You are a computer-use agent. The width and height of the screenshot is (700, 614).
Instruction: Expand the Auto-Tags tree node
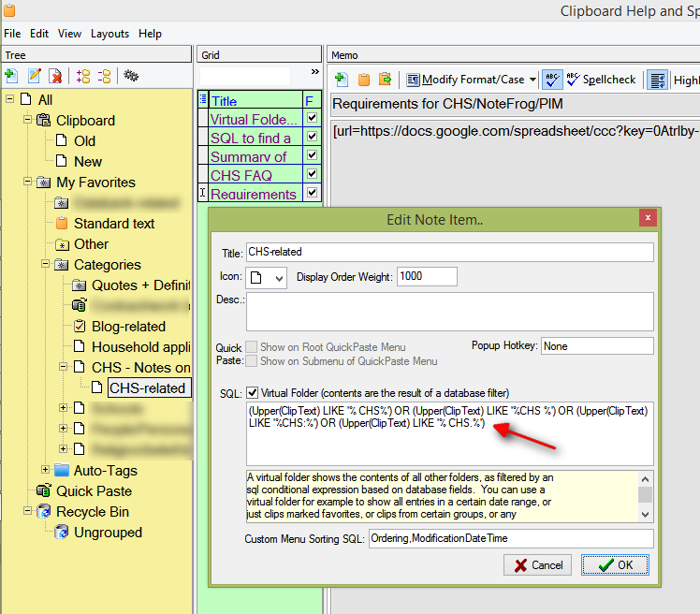[x=45, y=469]
